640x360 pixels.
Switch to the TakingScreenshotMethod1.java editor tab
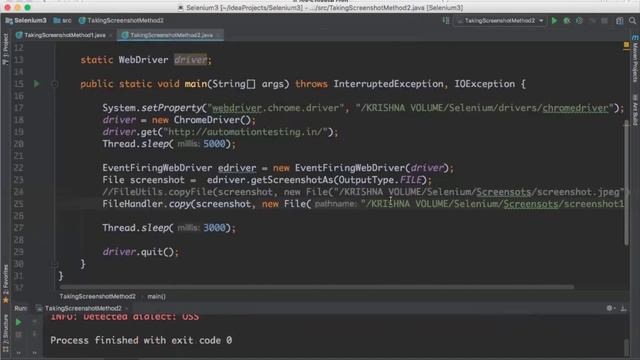tap(65, 35)
